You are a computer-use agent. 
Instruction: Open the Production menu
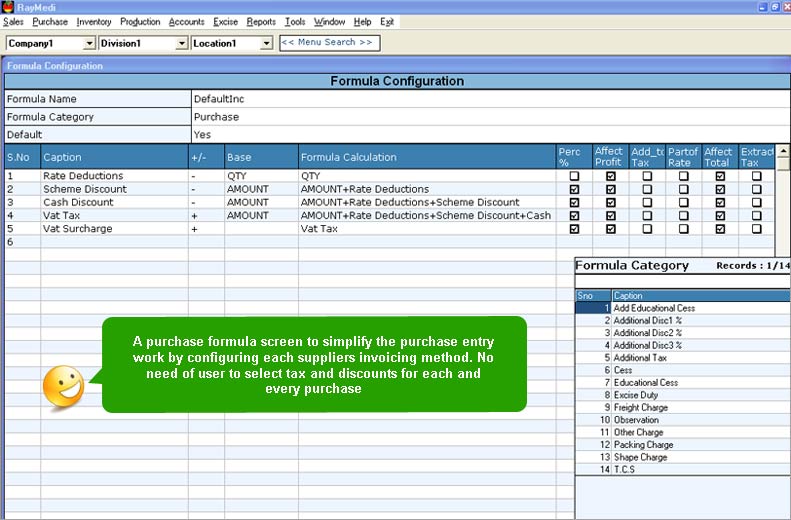140,22
